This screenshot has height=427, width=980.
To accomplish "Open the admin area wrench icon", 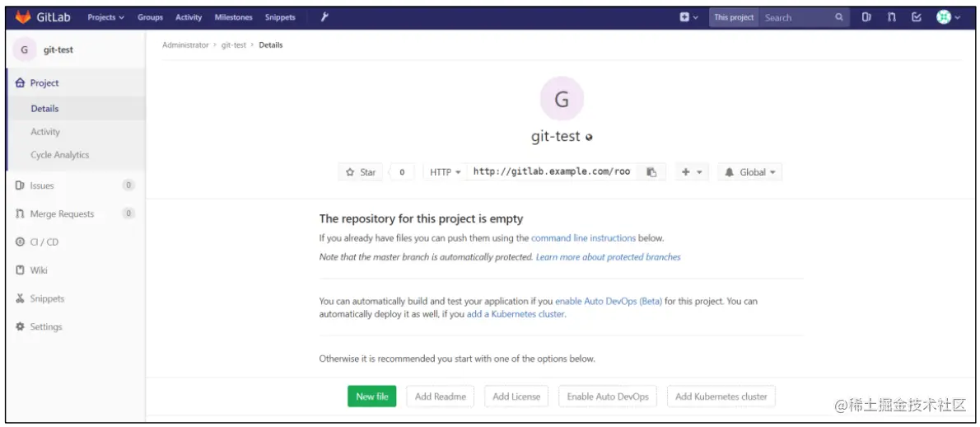I will (x=324, y=17).
